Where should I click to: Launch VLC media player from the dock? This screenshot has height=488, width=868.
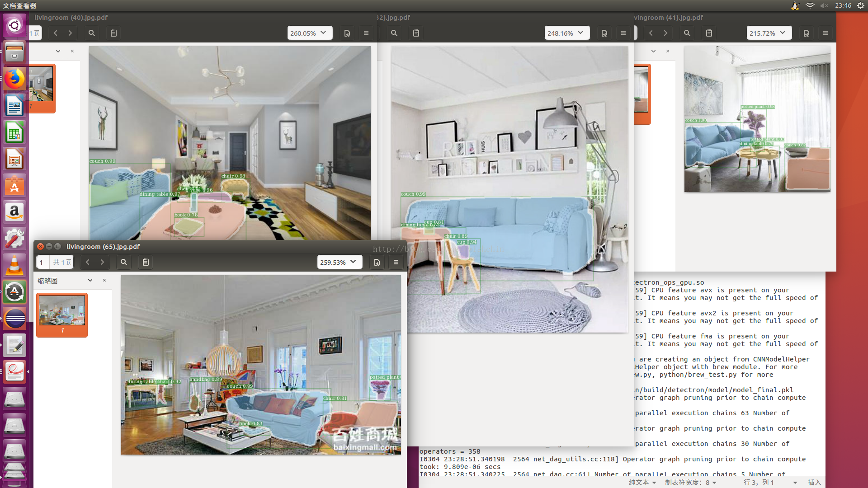14,266
